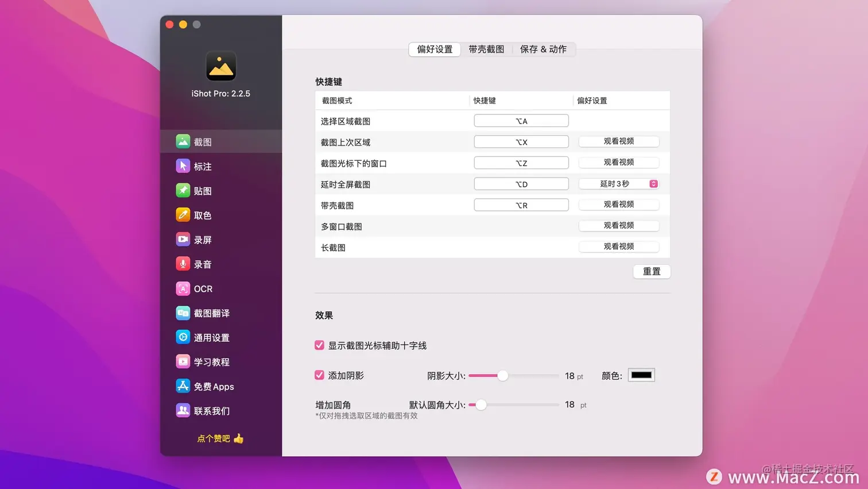868x489 pixels.
Task: Click the 增加圆角 label
Action: pos(333,405)
